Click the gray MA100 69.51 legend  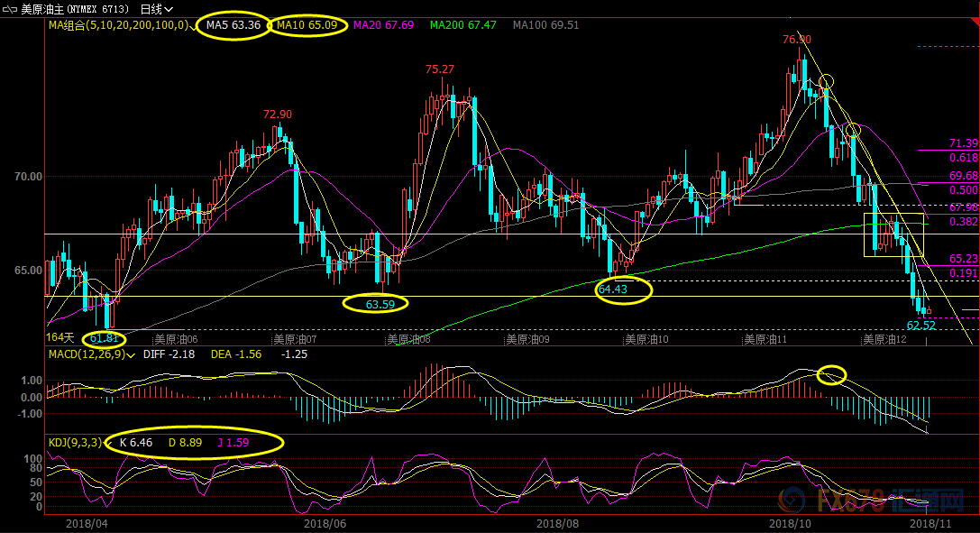[x=545, y=25]
